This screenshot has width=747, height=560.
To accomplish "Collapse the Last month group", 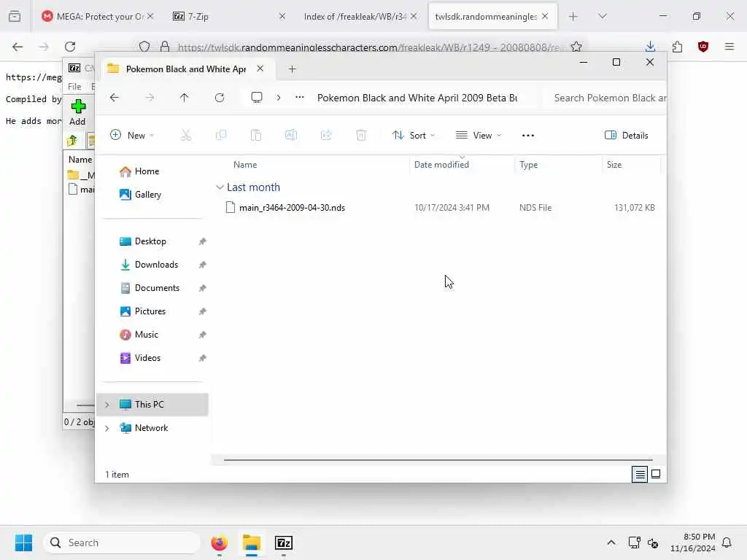I will pos(220,187).
